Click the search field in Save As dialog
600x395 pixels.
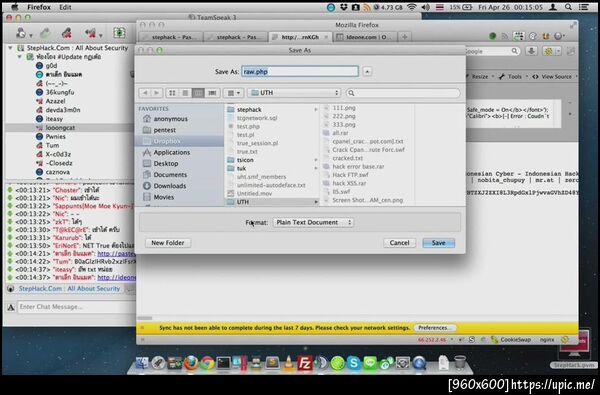pyautogui.click(x=403, y=93)
